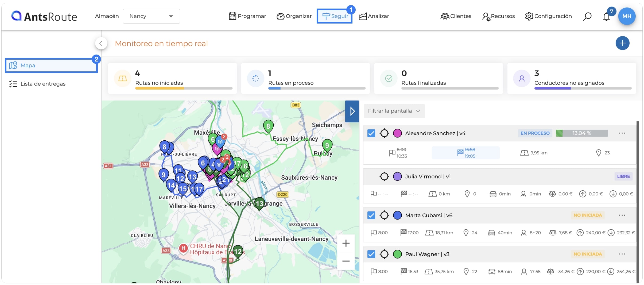Select Mapa in the sidebar

click(51, 66)
